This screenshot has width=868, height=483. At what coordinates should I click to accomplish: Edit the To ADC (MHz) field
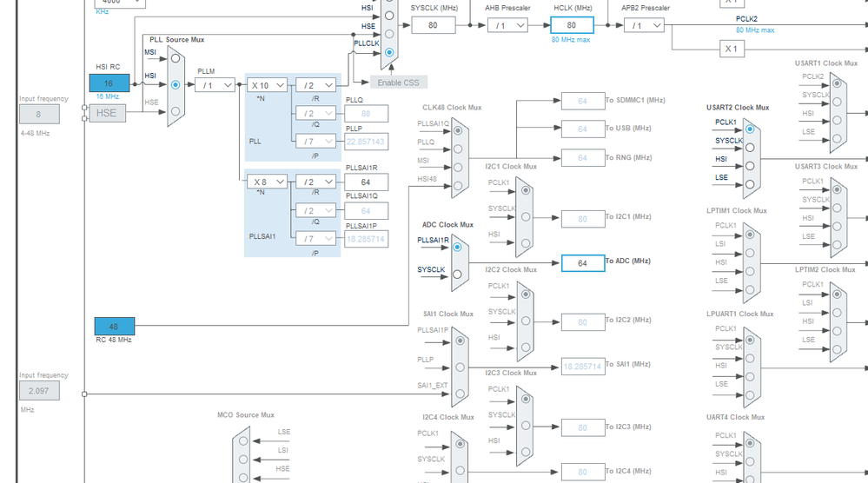[x=583, y=263]
